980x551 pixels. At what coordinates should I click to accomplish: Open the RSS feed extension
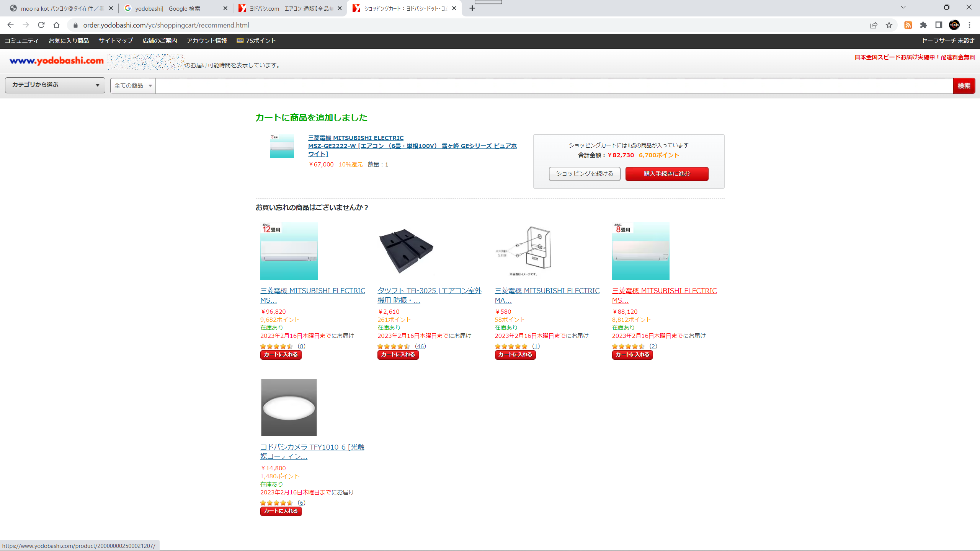[x=908, y=25]
